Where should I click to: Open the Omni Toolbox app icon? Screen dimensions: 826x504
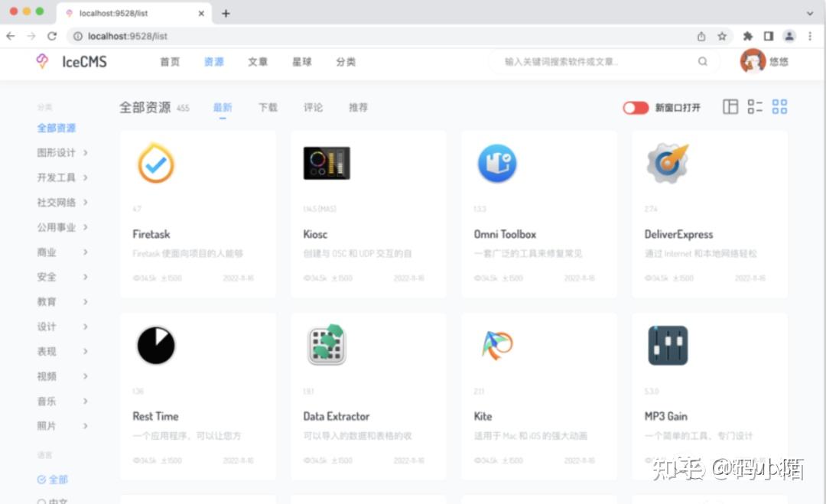(497, 163)
